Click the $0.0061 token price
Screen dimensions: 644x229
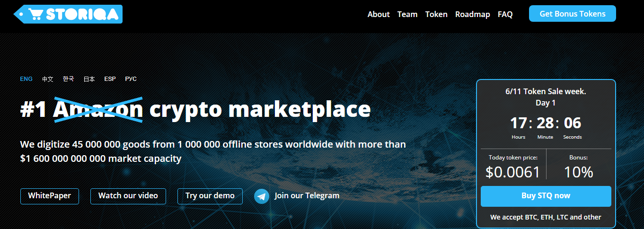point(513,172)
